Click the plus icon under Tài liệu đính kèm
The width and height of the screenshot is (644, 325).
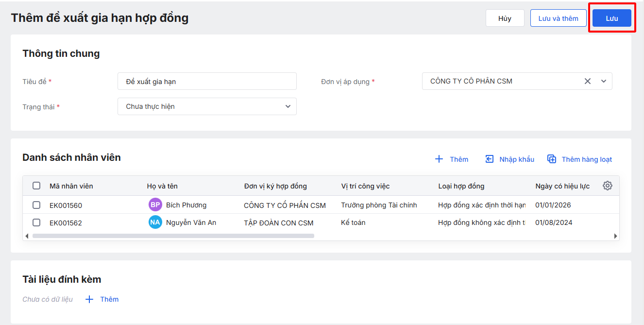pyautogui.click(x=89, y=299)
